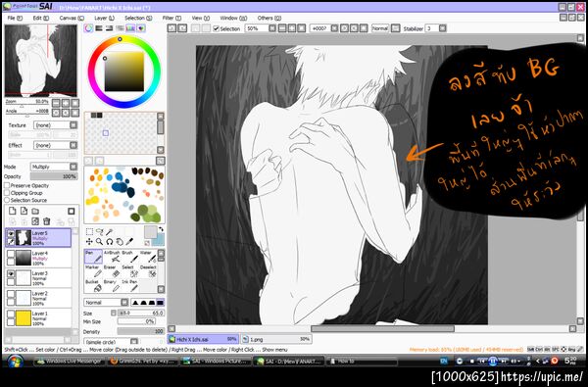Toggle the Selection checkbox in toolbar
Image resolution: width=588 pixels, height=387 pixels.
(216, 28)
